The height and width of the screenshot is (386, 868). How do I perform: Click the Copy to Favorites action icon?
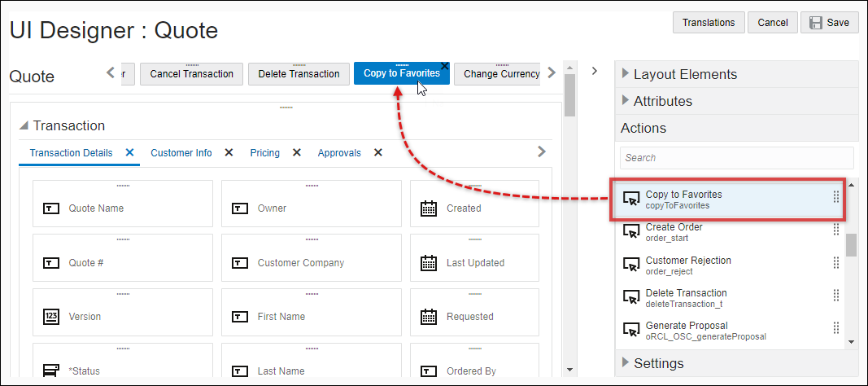click(631, 200)
